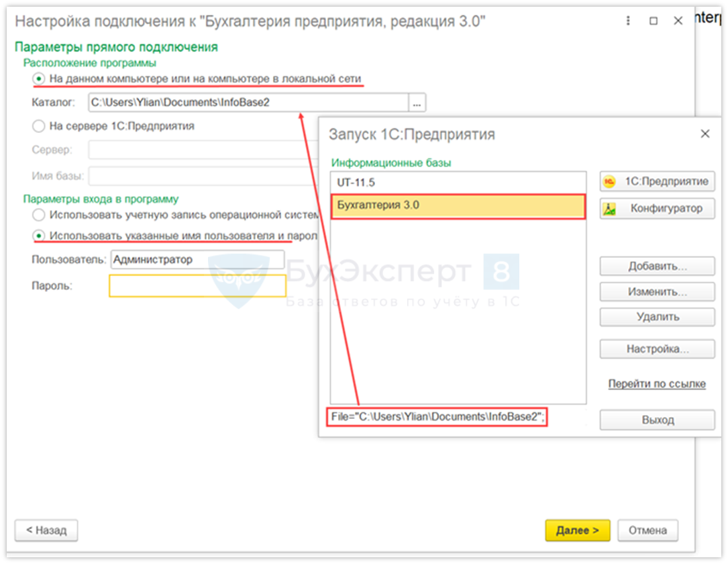The width and height of the screenshot is (728, 564).
Task: Cancel setup with the Отмена button
Action: [x=647, y=530]
